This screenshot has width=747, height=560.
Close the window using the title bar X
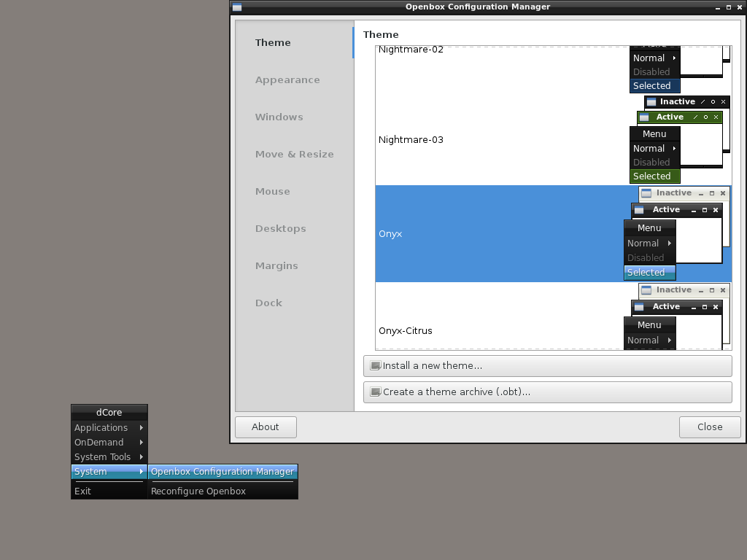[x=740, y=7]
